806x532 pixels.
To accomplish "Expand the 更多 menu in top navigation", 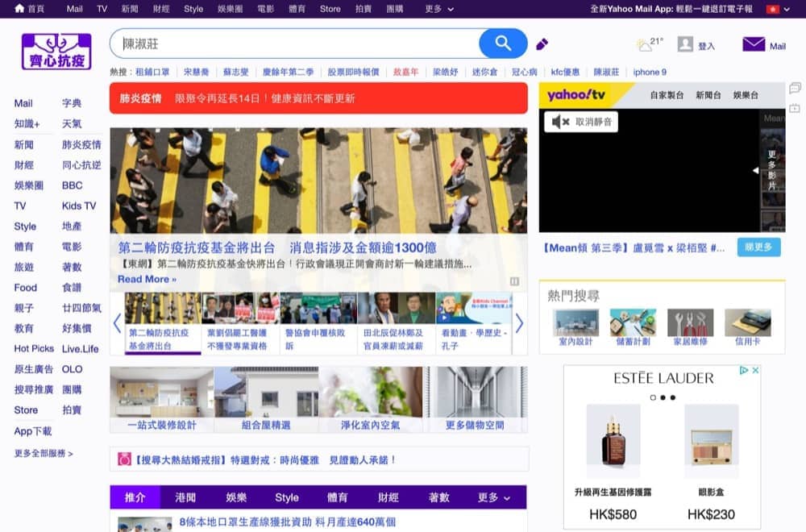I will pyautogui.click(x=438, y=9).
